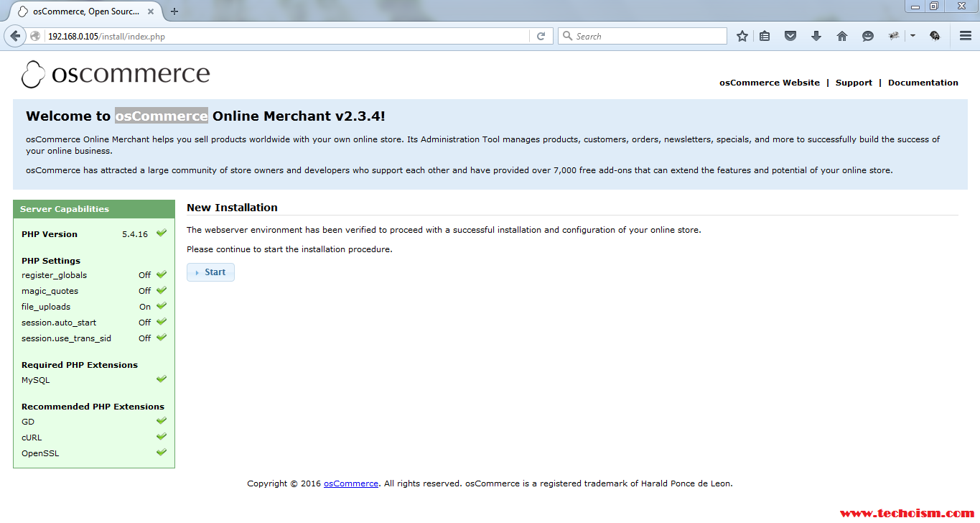Image resolution: width=980 pixels, height=523 pixels.
Task: Reload the page with refresh icon
Action: 541,36
